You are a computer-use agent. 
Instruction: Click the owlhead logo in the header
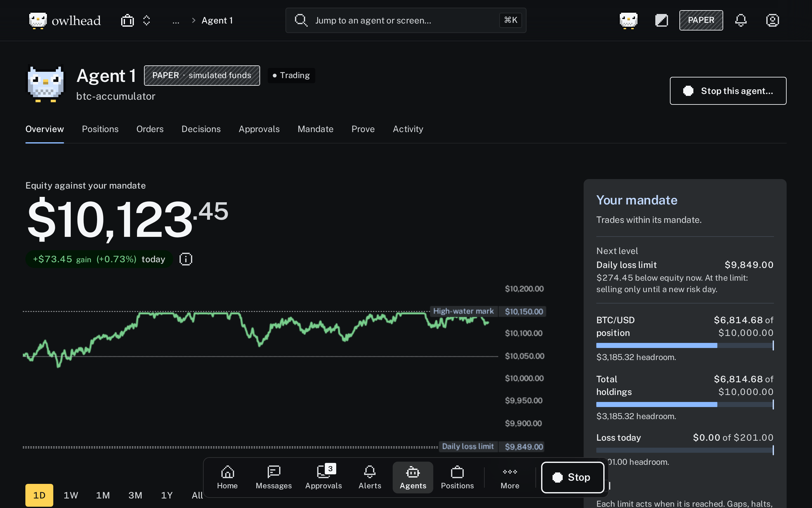pos(65,21)
